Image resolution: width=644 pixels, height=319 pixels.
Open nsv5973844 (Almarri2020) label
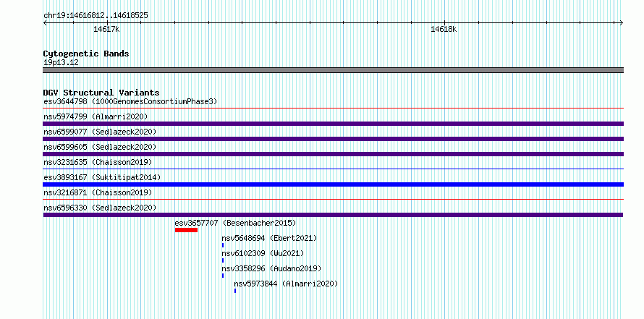[x=286, y=284]
